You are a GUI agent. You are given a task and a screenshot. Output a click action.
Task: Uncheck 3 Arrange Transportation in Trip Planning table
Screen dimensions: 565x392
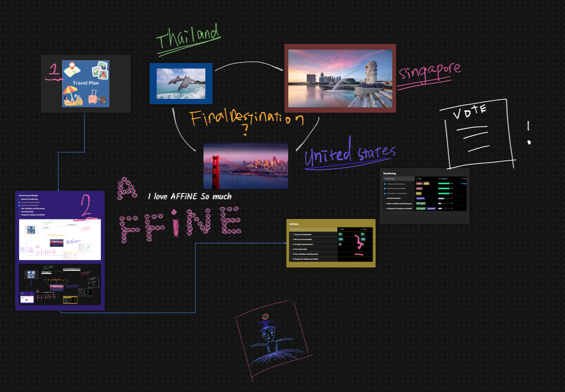click(x=385, y=194)
